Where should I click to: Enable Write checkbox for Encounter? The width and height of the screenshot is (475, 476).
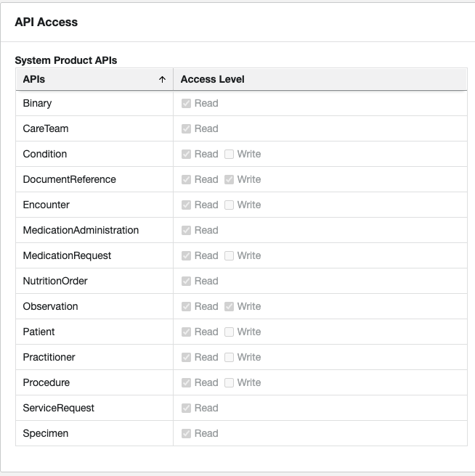pyautogui.click(x=229, y=205)
